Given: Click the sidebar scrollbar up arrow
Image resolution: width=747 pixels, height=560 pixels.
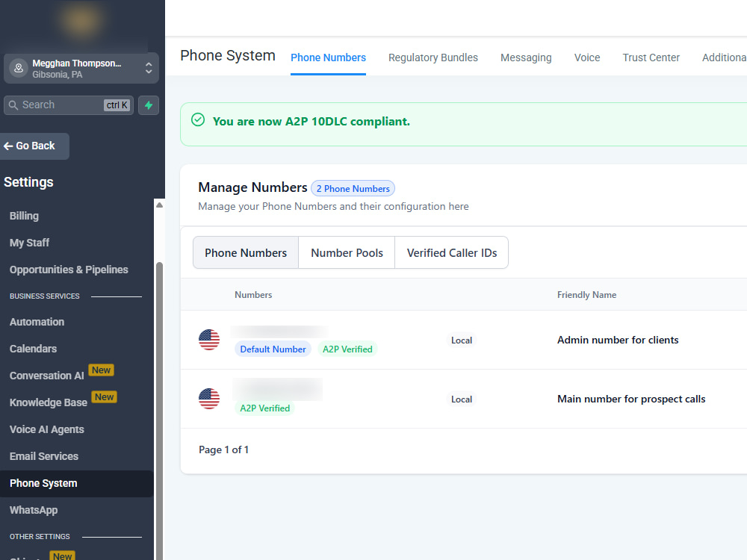Looking at the screenshot, I should pos(160,205).
